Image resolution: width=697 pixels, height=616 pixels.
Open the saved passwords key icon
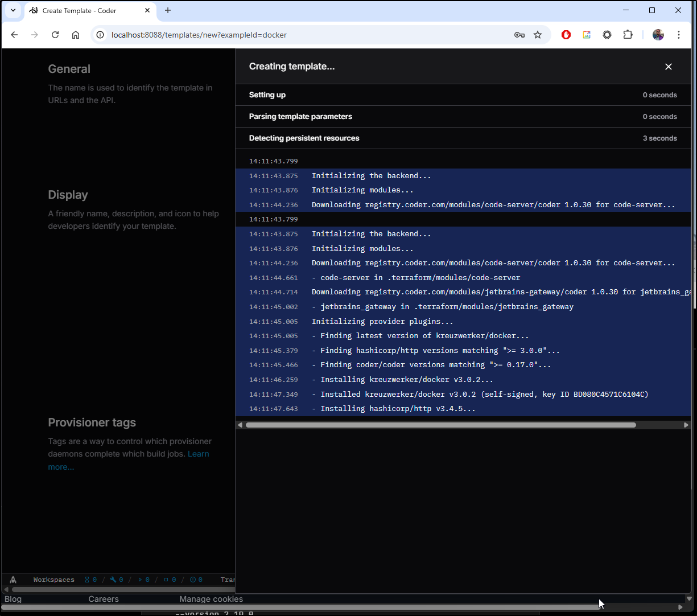[x=519, y=35]
